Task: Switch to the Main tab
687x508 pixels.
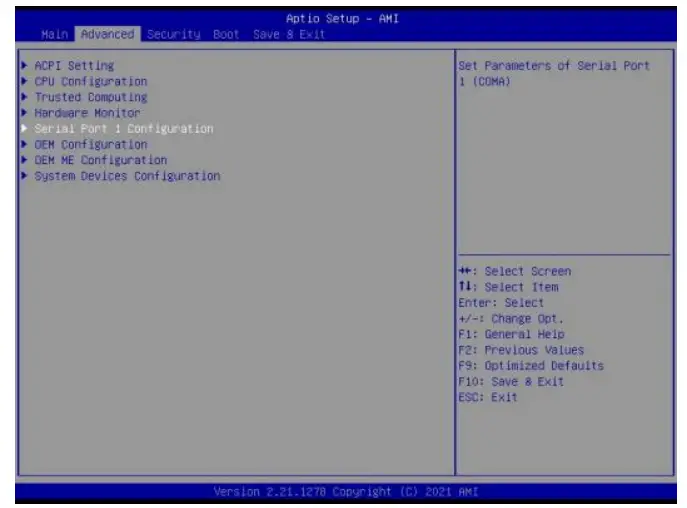Action: 55,34
